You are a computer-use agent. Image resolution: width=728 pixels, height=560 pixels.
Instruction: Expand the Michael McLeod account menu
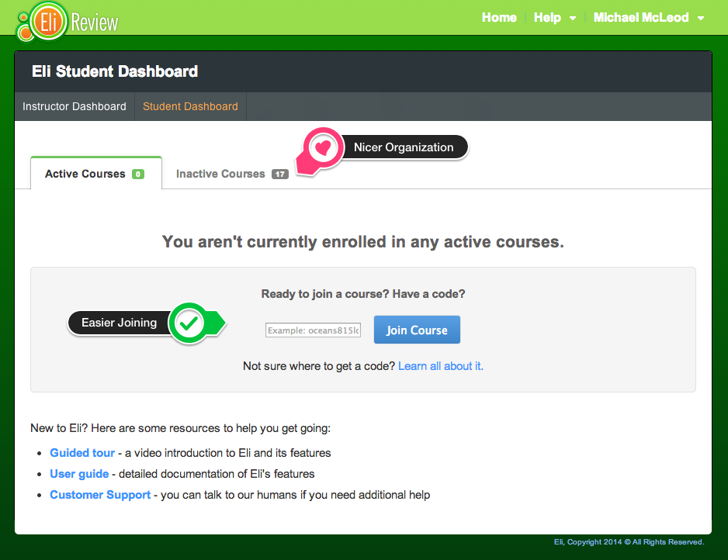coord(649,18)
